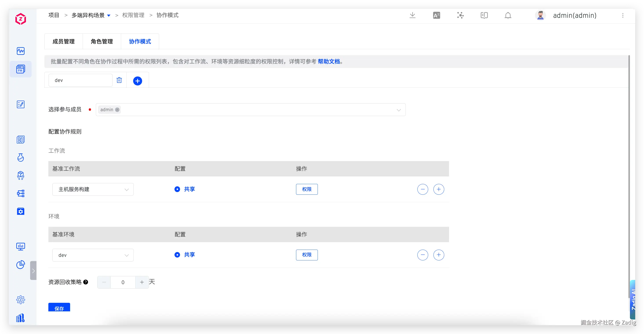This screenshot has height=334, width=644.
Task: Open the 帮助文档 link
Action: tap(329, 62)
